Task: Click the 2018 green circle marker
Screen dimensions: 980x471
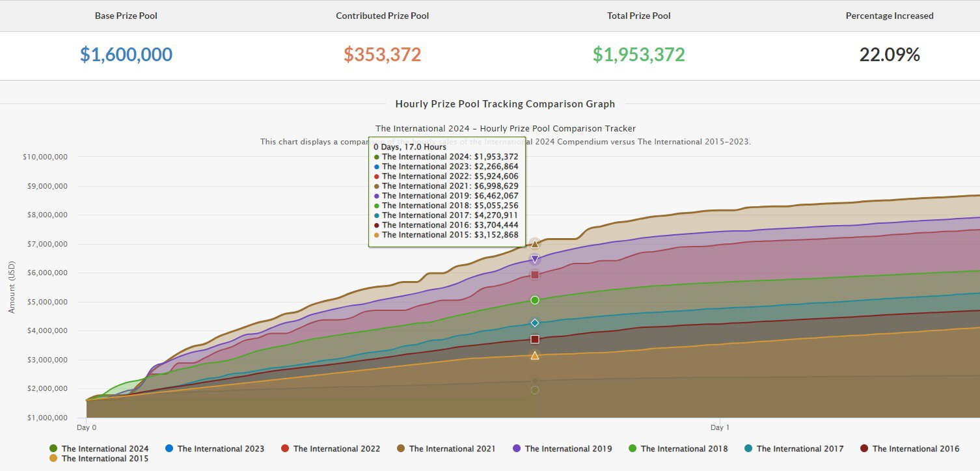Action: pyautogui.click(x=535, y=300)
